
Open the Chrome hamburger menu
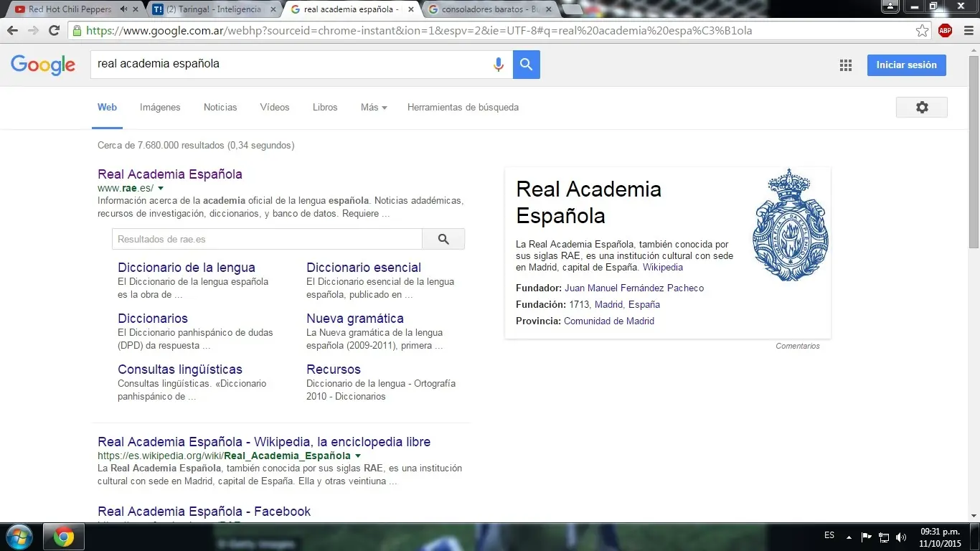tap(968, 31)
